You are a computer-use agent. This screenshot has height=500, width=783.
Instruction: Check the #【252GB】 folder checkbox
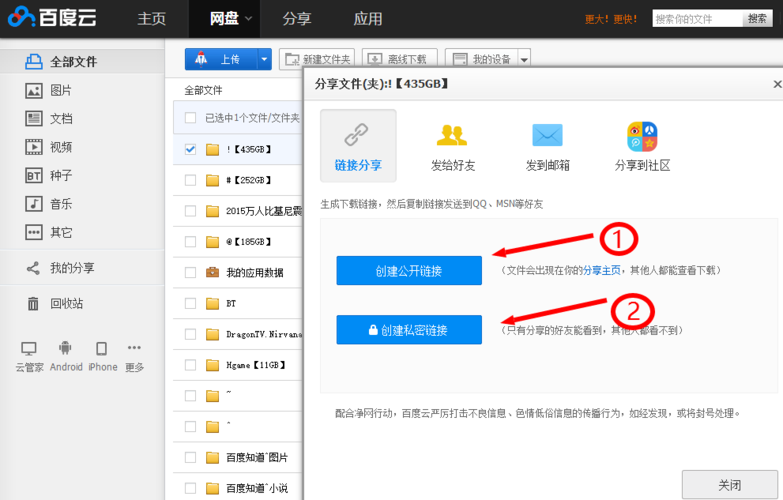tap(190, 180)
